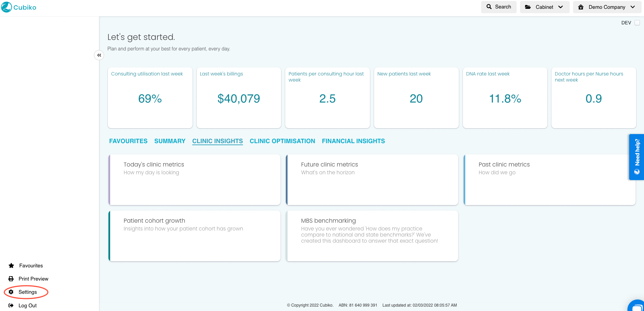
Task: Open the chat bubble widget
Action: (637, 306)
